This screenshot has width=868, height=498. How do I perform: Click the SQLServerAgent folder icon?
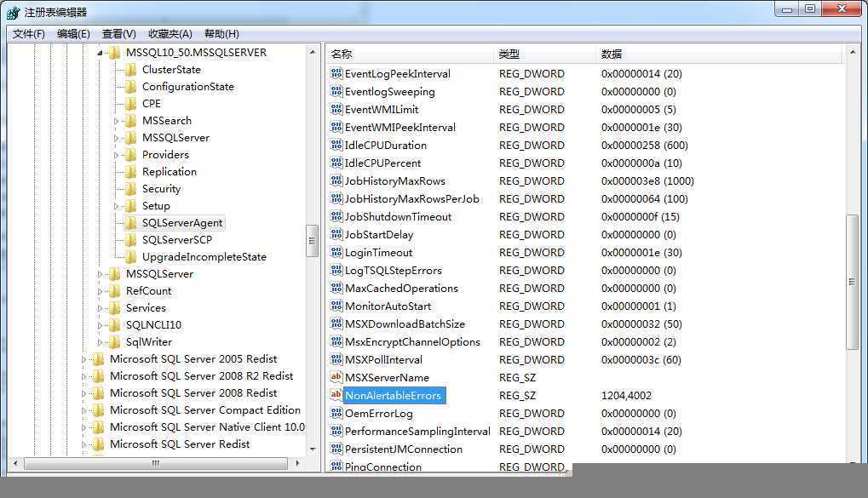(x=131, y=223)
